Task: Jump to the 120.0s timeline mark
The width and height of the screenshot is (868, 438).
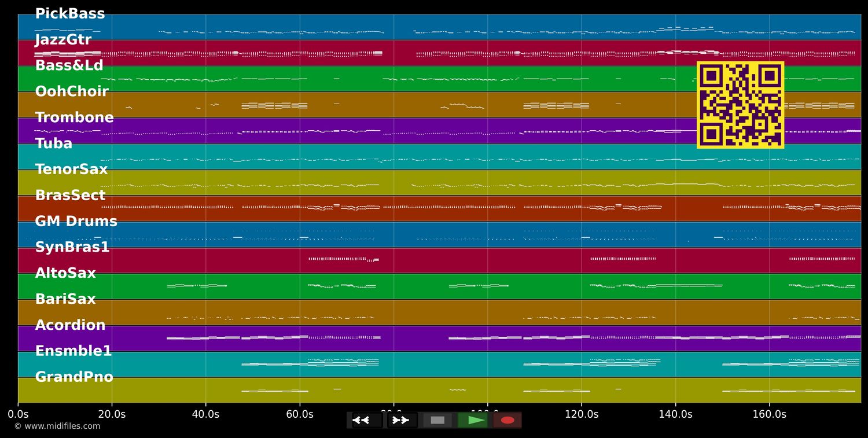Action: click(x=582, y=414)
